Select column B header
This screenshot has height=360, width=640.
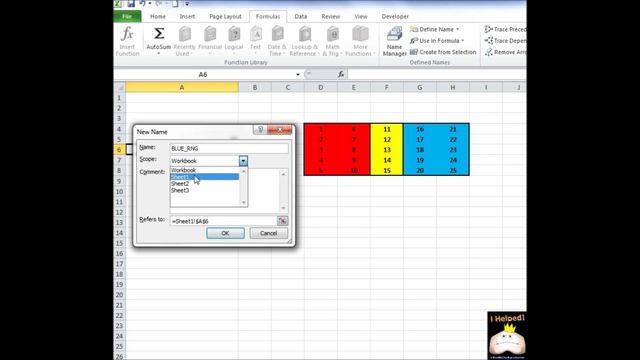click(x=255, y=87)
